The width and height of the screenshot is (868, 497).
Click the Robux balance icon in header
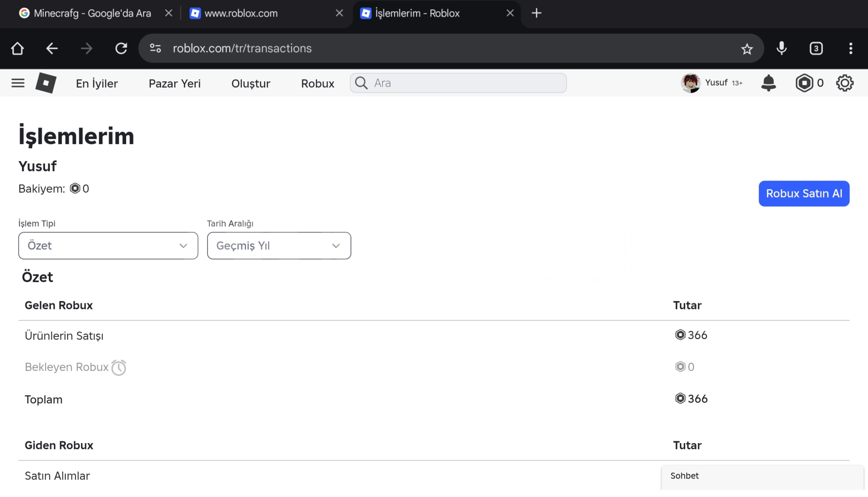click(804, 83)
